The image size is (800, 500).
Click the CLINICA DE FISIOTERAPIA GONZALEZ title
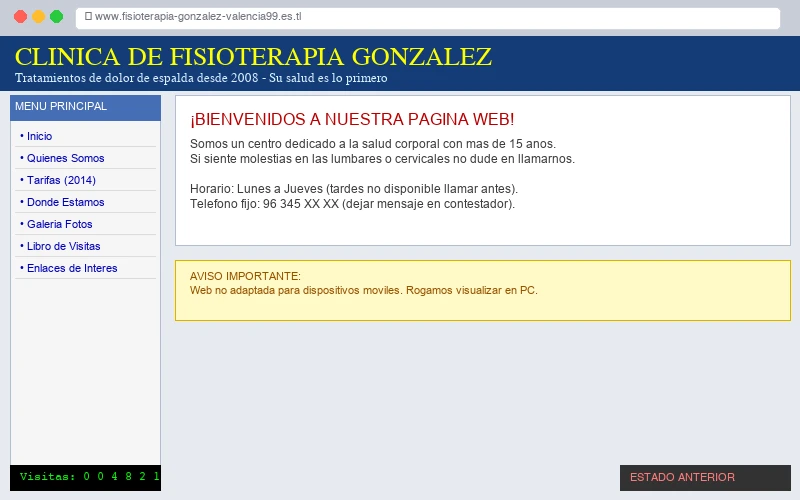pos(254,57)
